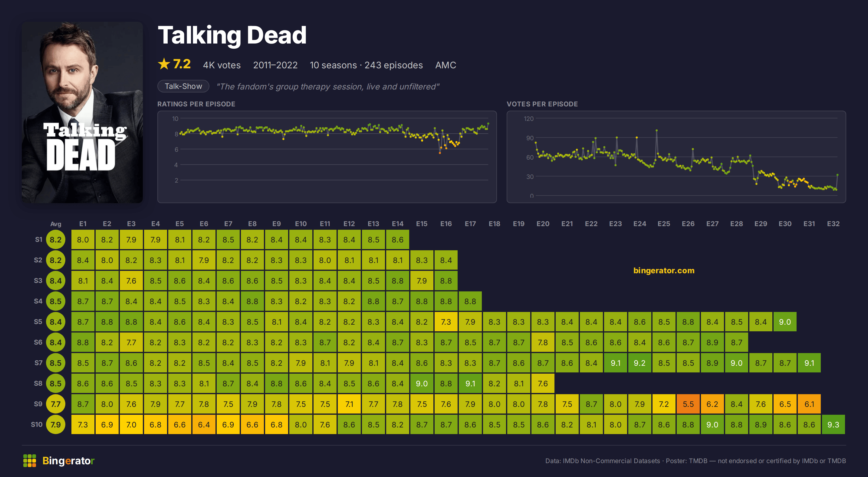868x477 pixels.
Task: Select the S1 E1 8.0 rating cell
Action: (x=83, y=240)
